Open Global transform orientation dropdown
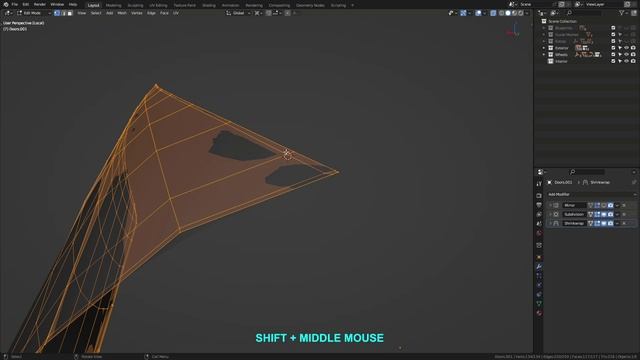640x360 pixels. click(x=238, y=13)
